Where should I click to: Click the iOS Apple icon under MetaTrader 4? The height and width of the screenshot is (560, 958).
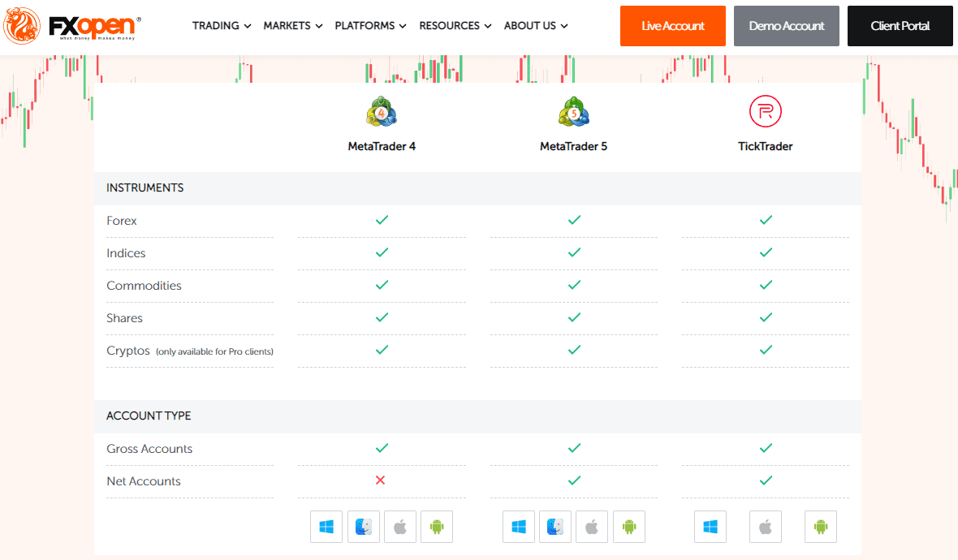point(399,527)
